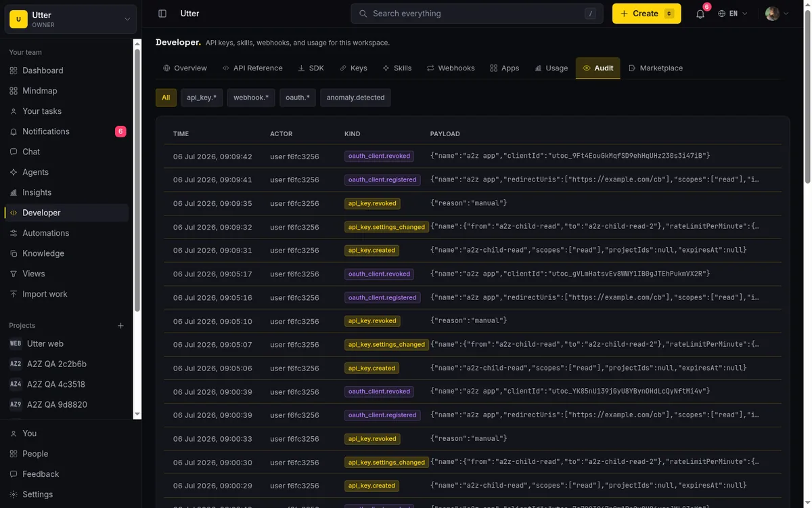The width and height of the screenshot is (812, 508).
Task: Go to Feedback page
Action: click(68, 474)
